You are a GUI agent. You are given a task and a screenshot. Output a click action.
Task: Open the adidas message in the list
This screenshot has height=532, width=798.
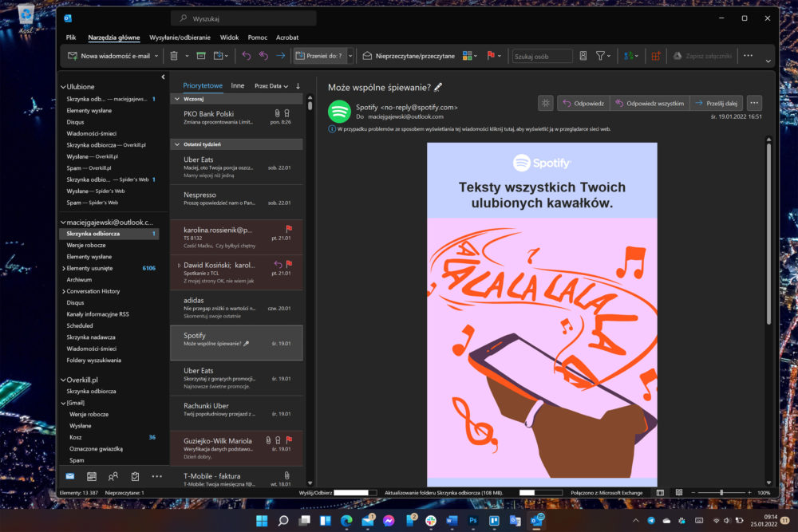(x=237, y=308)
